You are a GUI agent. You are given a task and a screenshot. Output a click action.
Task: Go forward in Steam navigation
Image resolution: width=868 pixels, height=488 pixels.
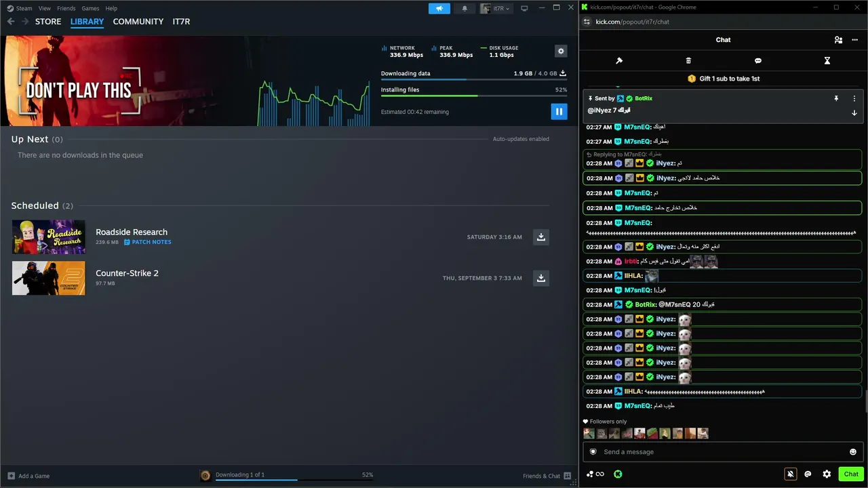25,22
